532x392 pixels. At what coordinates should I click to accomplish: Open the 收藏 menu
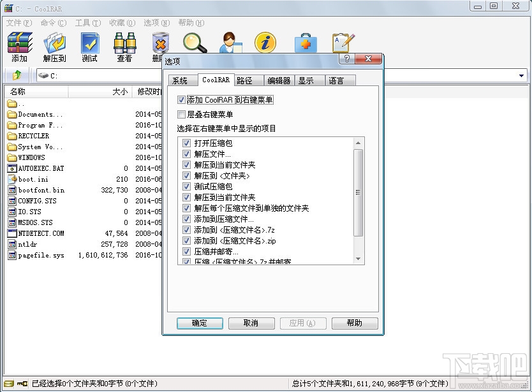click(x=122, y=22)
